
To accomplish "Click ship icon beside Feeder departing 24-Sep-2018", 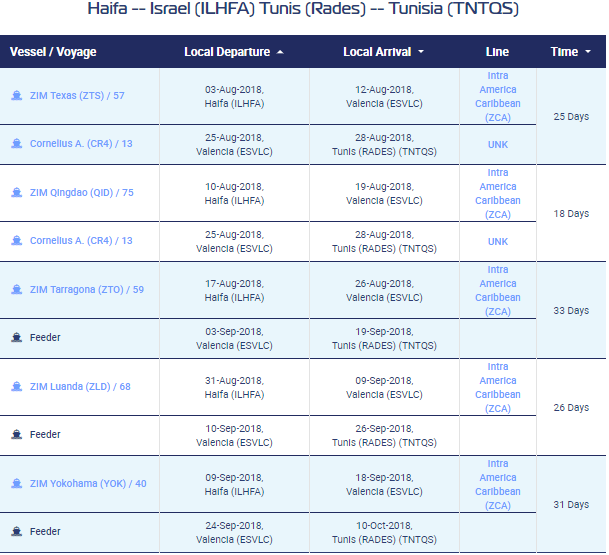I will pyautogui.click(x=17, y=531).
